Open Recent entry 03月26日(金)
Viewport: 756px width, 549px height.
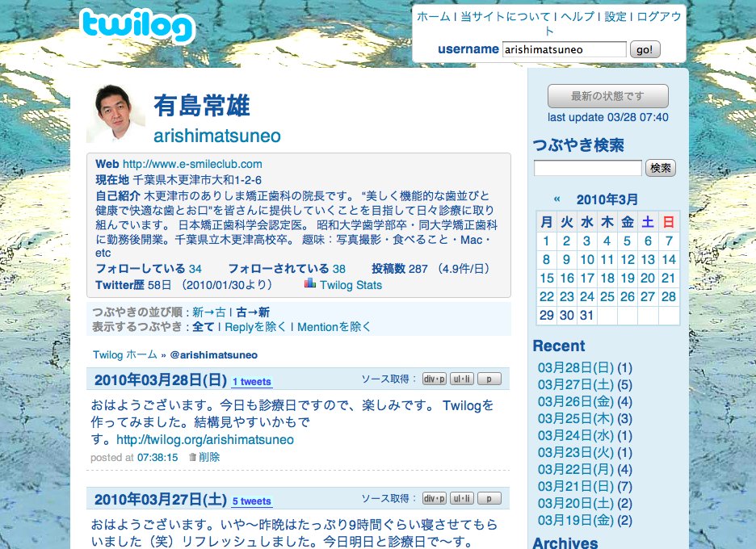pyautogui.click(x=576, y=401)
